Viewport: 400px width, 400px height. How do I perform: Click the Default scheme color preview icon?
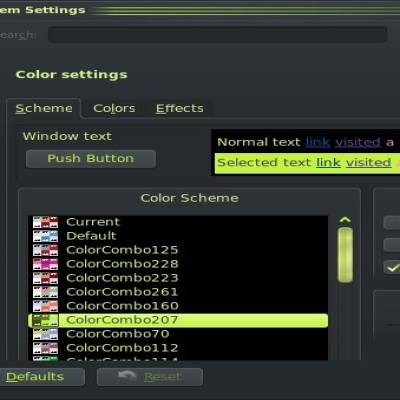click(x=45, y=236)
